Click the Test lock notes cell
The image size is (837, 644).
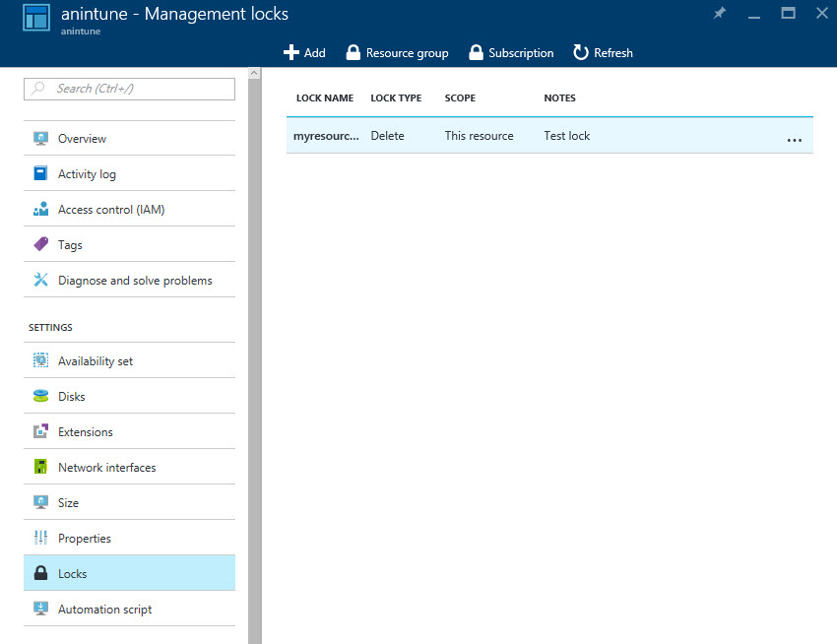(567, 136)
